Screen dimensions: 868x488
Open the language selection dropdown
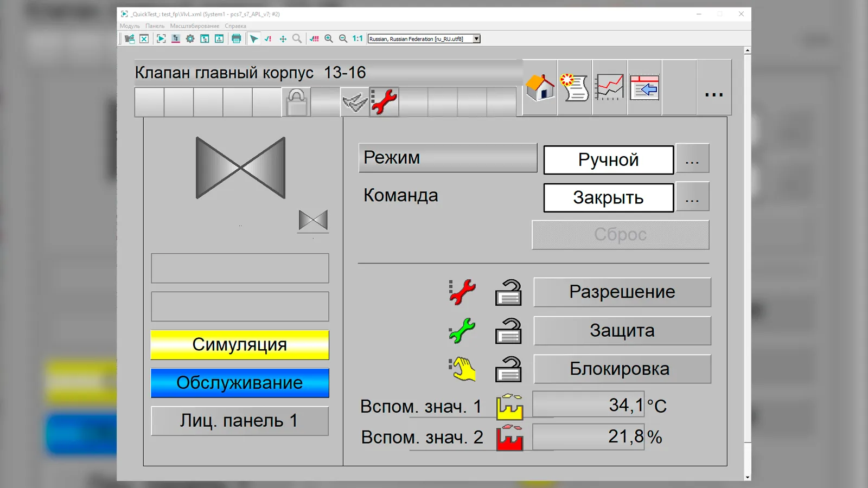click(x=476, y=39)
